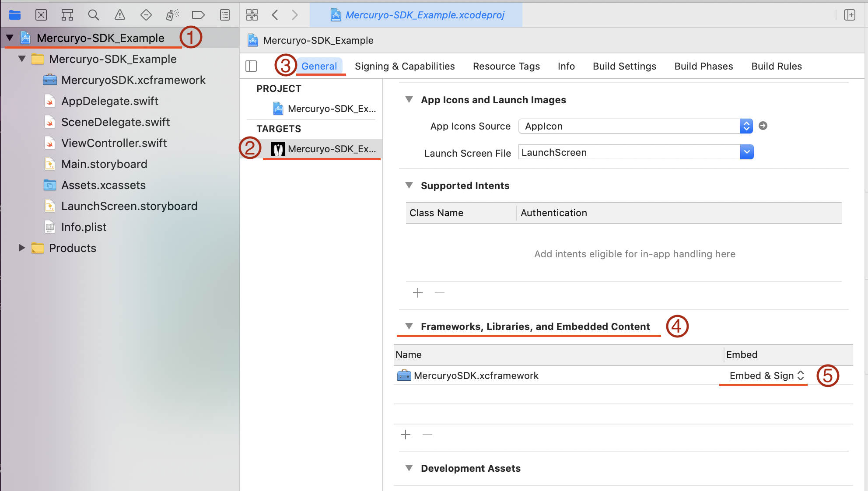Screen dimensions: 868x491
Task: Open the breakpoint navigator icon
Action: point(198,15)
